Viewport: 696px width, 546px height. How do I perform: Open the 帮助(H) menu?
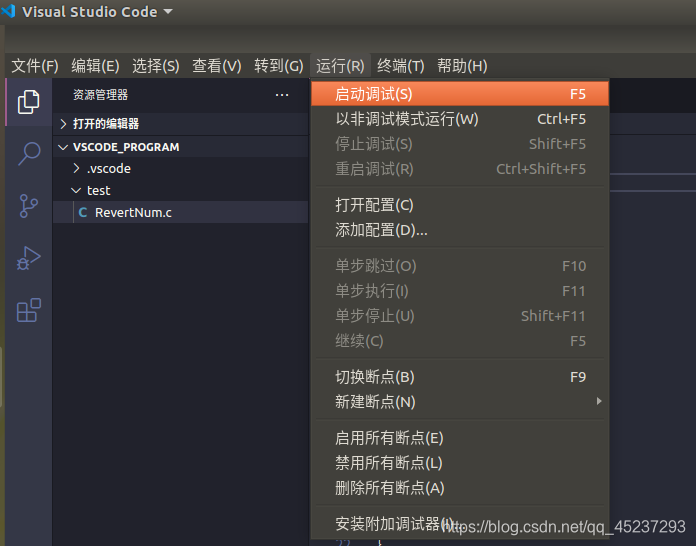coord(462,66)
